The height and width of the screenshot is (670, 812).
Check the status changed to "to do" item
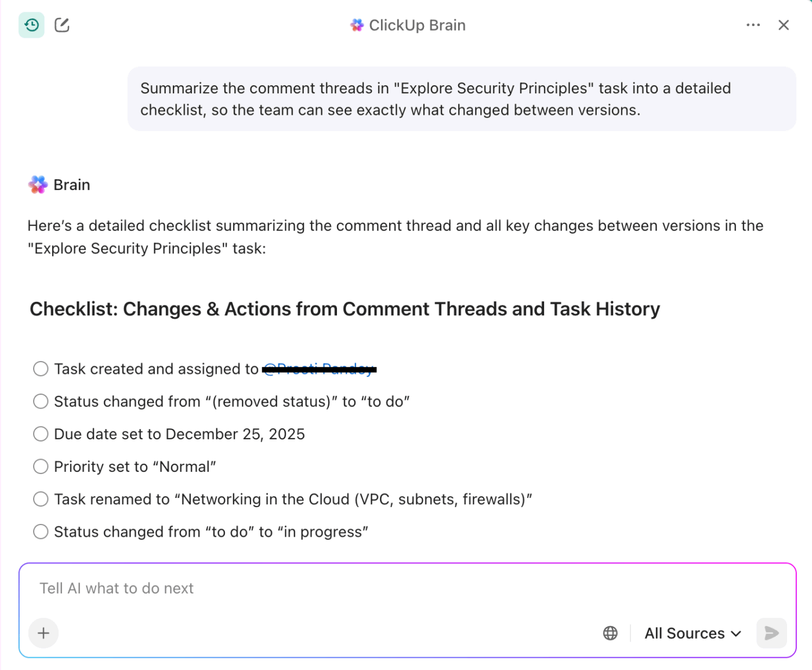(x=41, y=401)
